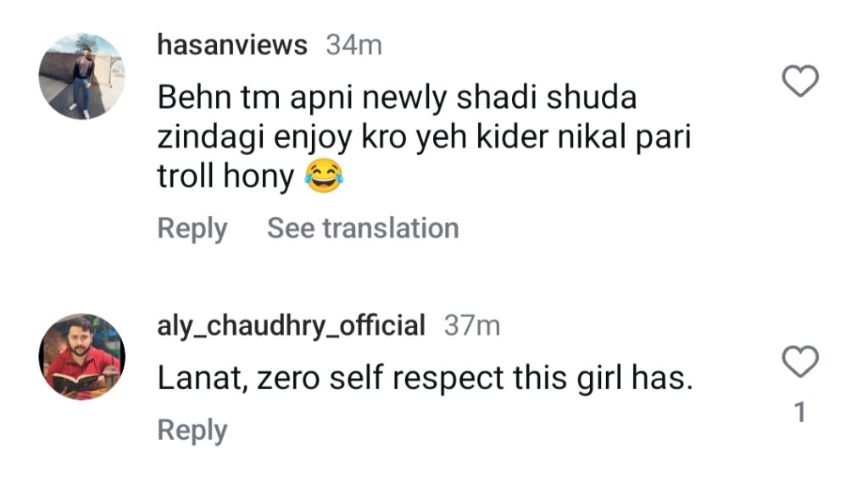The image size is (868, 484).
Task: Click the 37m timestamp
Action: pyautogui.click(x=472, y=325)
